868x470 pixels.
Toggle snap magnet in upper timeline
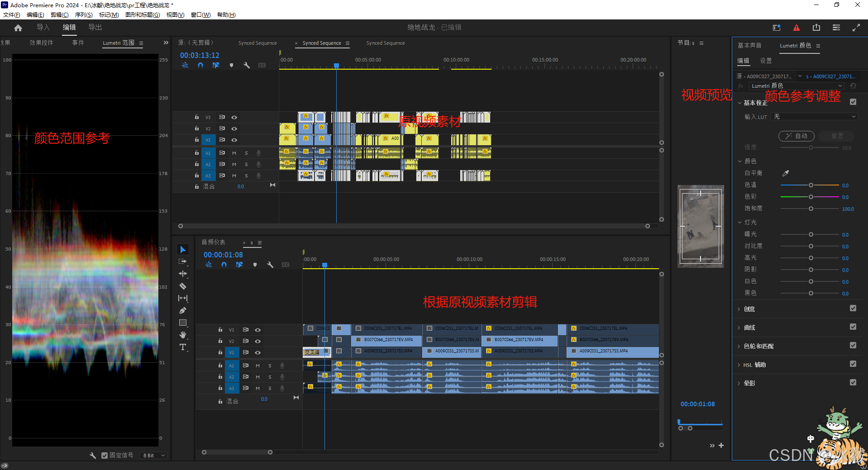coord(200,65)
